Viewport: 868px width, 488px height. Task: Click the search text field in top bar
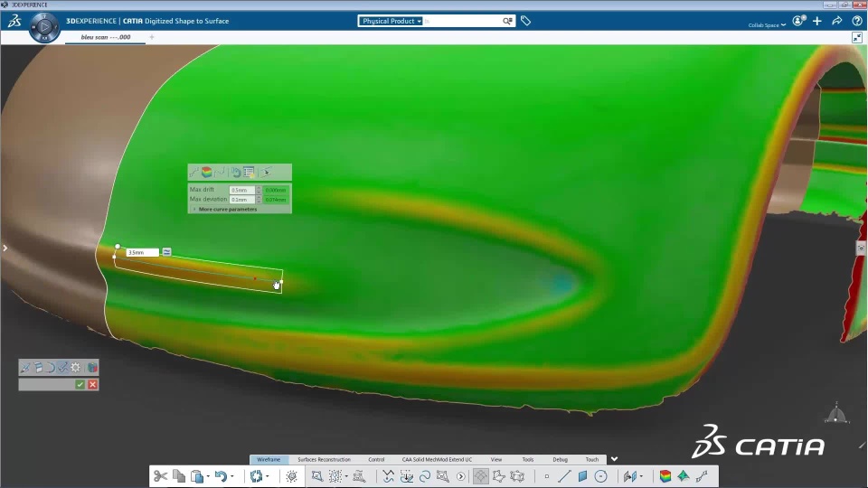click(x=462, y=21)
